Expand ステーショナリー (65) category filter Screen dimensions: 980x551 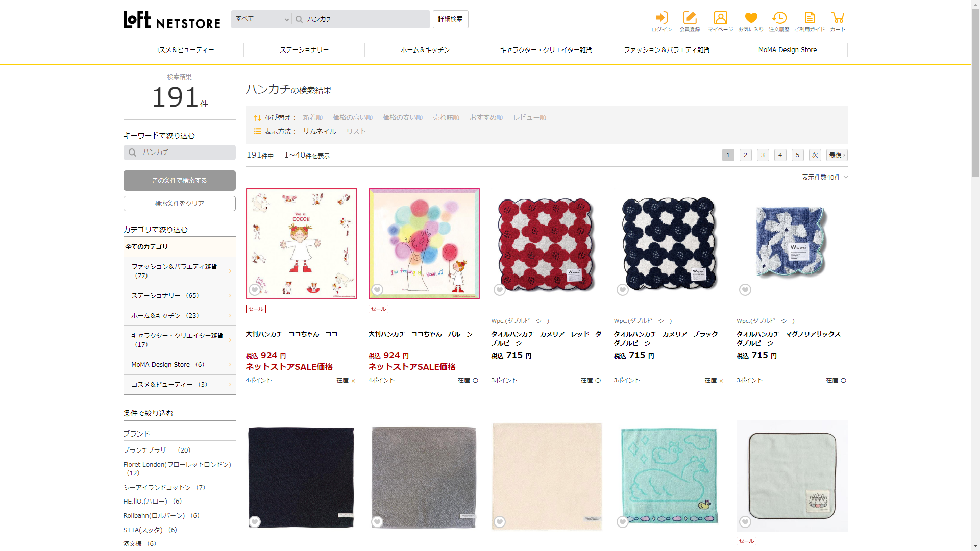[180, 296]
